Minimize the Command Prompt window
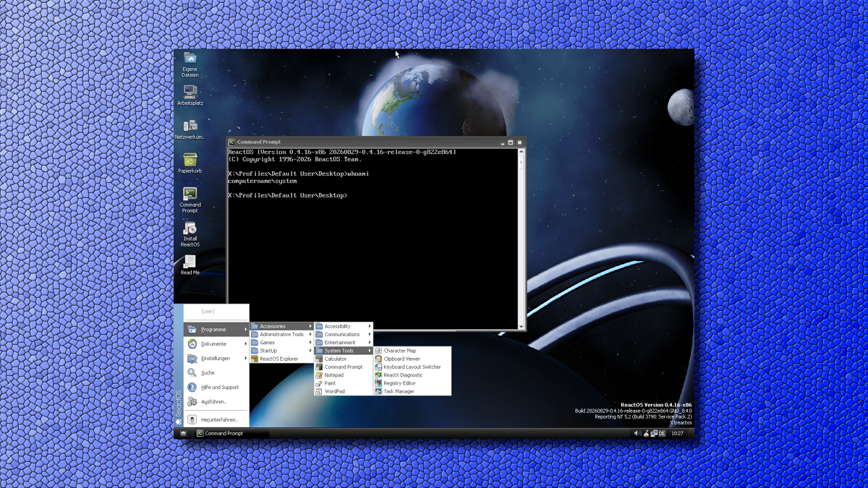 [503, 142]
